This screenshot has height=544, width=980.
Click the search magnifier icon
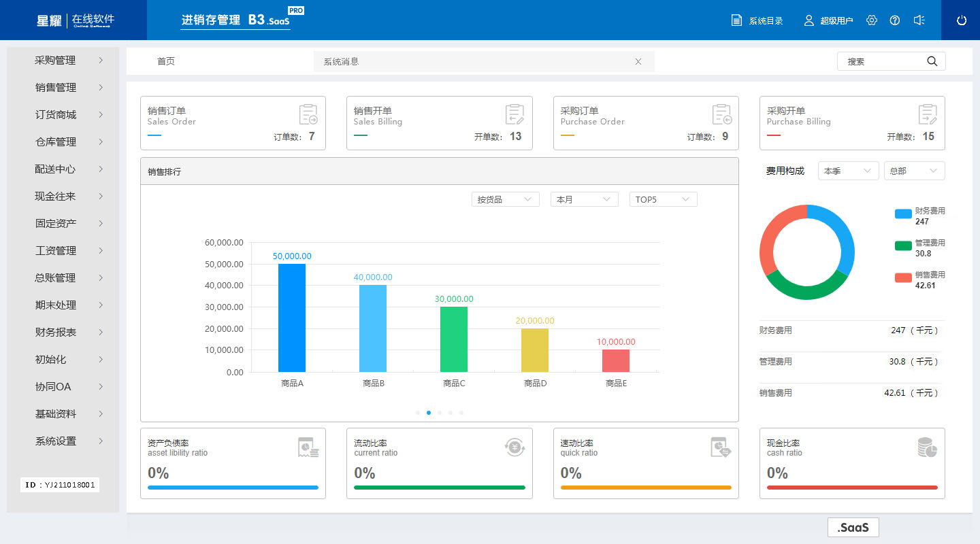pyautogui.click(x=932, y=61)
